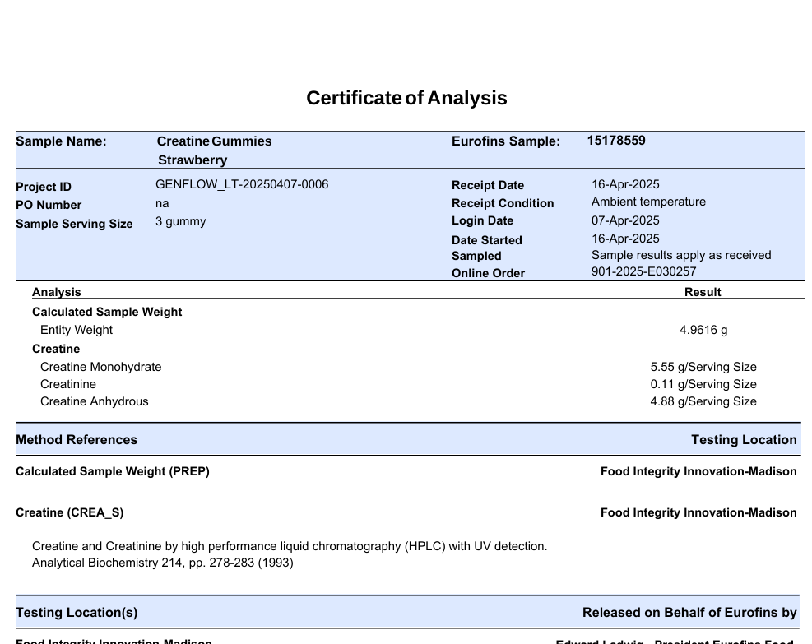Select the Testing Location(s) section header
This screenshot has height=644, width=812.
(x=77, y=613)
